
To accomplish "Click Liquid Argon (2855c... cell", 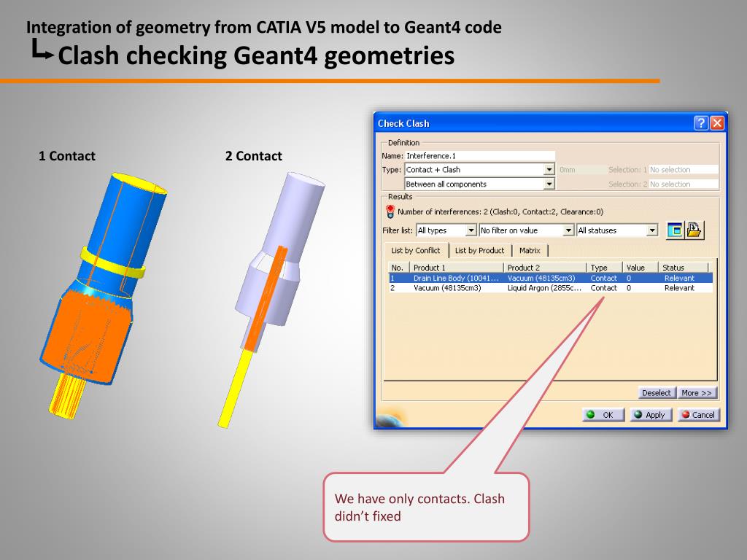I will click(544, 288).
